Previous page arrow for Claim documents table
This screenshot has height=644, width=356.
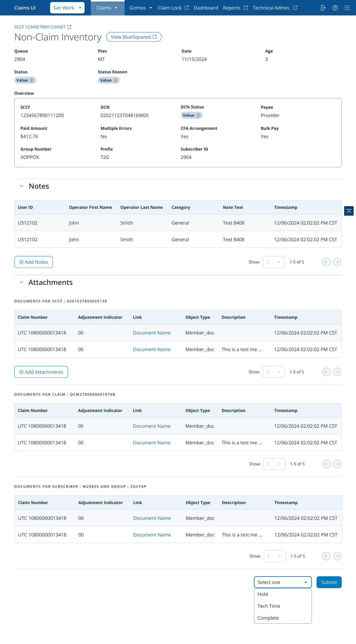[326, 464]
